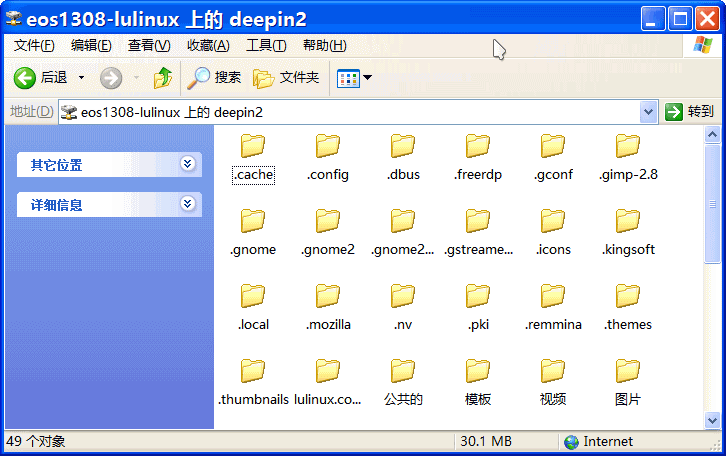Click the vertical scrollbar thumb

pos(712,204)
